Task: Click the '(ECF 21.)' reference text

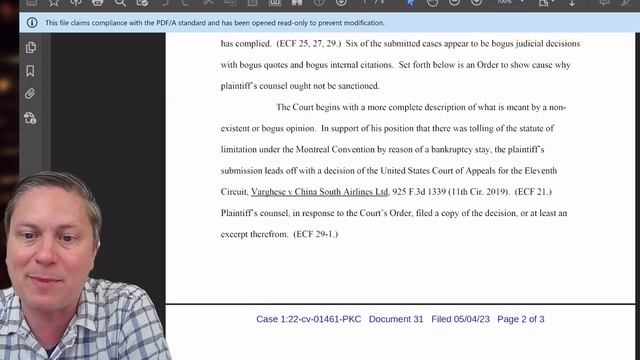Action: [533, 191]
